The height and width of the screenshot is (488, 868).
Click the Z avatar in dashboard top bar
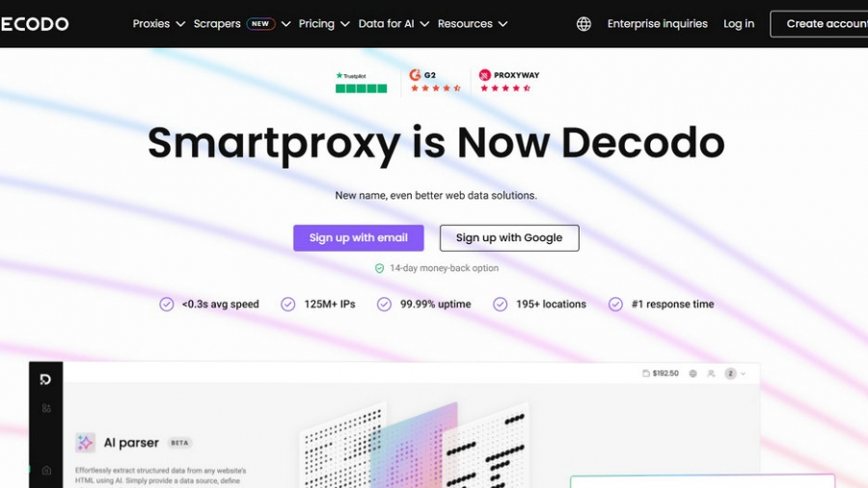click(730, 373)
